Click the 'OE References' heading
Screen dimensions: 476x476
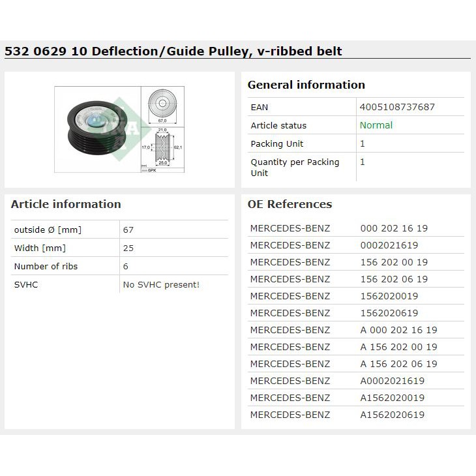coord(290,204)
